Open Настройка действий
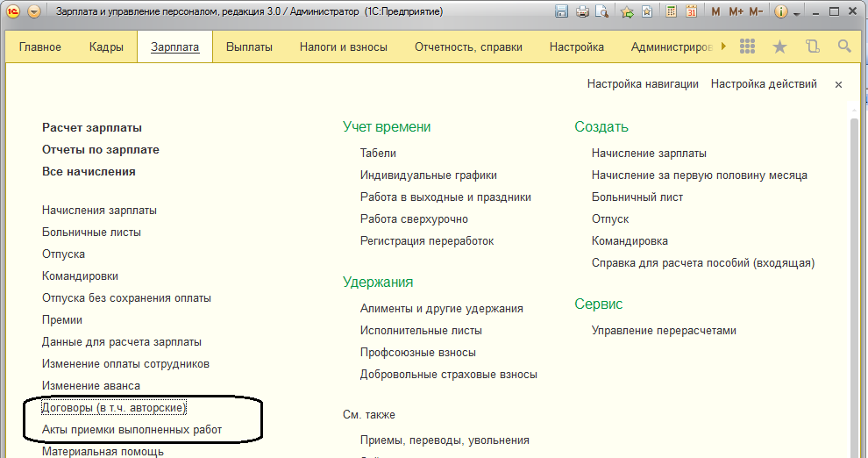 point(764,84)
